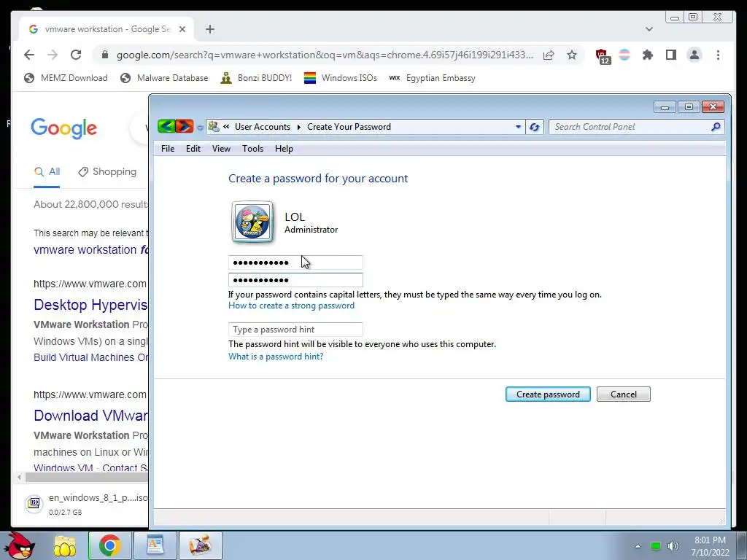Click the Control Panel orange forward arrow
747x560 pixels.
click(185, 126)
